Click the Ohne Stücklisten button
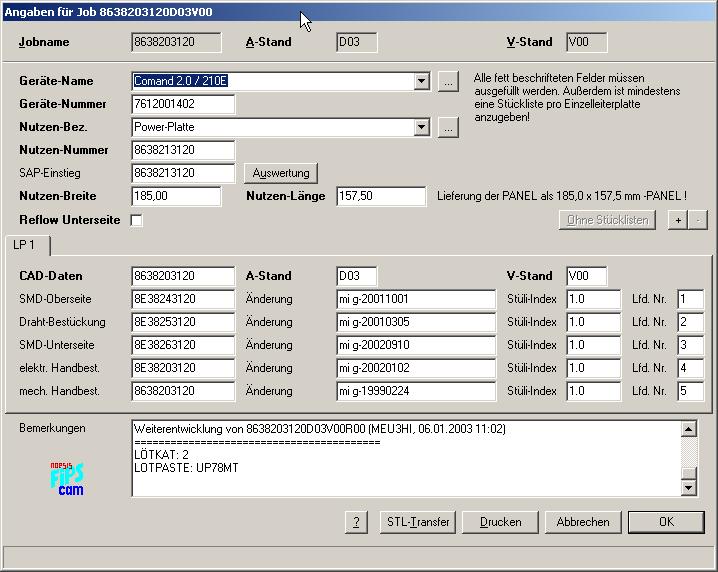Screen dimensions: 718x572 coord(608,220)
